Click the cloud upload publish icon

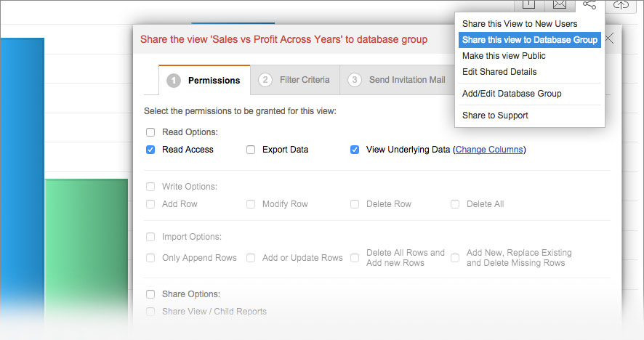(x=621, y=5)
